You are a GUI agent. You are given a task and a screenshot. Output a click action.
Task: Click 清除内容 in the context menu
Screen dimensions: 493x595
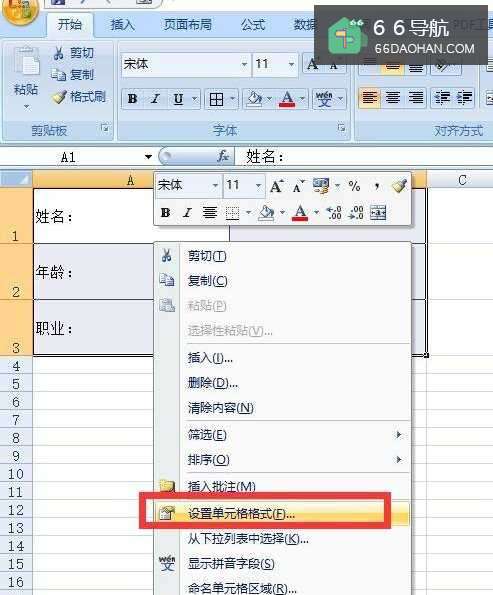click(221, 408)
